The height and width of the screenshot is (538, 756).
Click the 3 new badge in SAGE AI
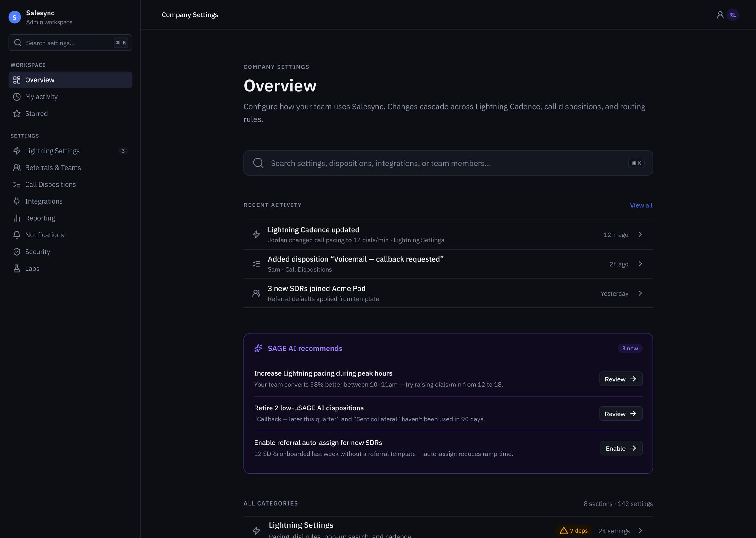(630, 349)
